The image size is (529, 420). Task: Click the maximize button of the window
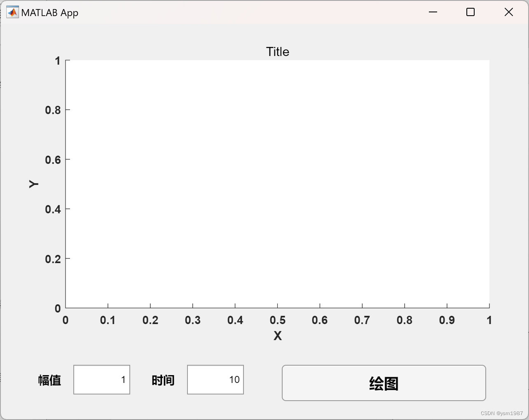(x=470, y=12)
